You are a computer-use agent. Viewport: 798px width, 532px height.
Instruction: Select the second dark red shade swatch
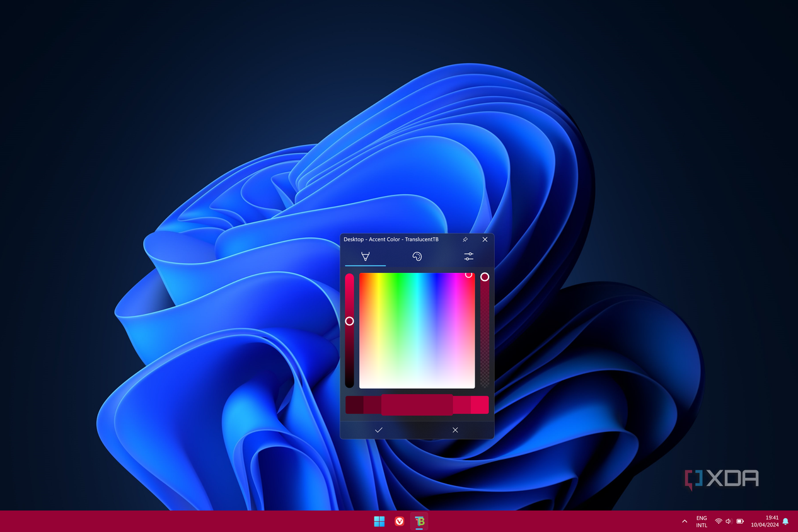(373, 405)
